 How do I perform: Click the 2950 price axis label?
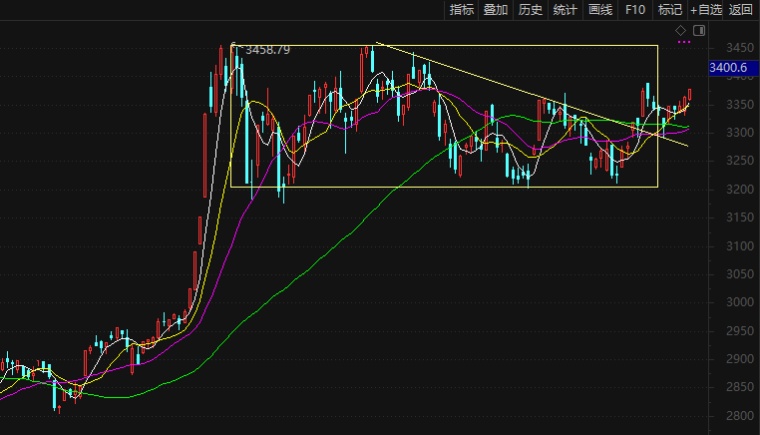(740, 331)
